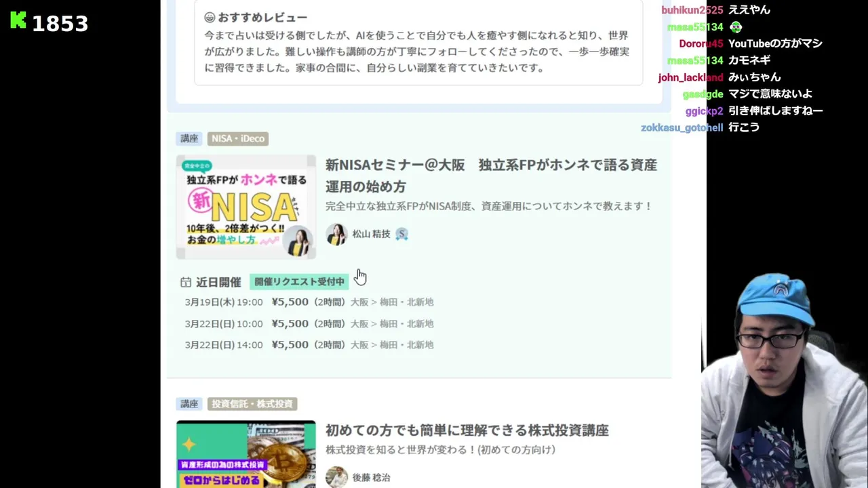Select the 3月19日(木) 19:00 session row

point(309,302)
